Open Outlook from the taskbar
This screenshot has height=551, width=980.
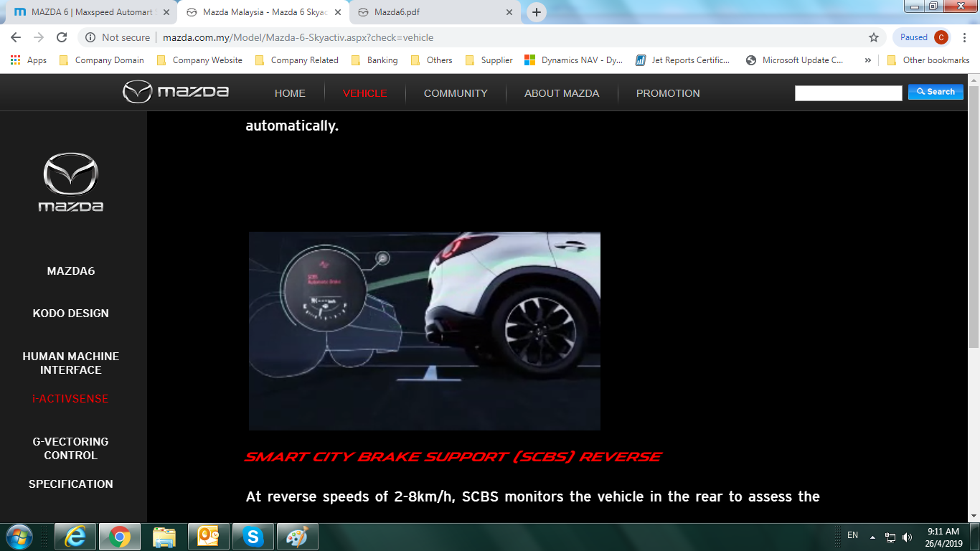208,537
